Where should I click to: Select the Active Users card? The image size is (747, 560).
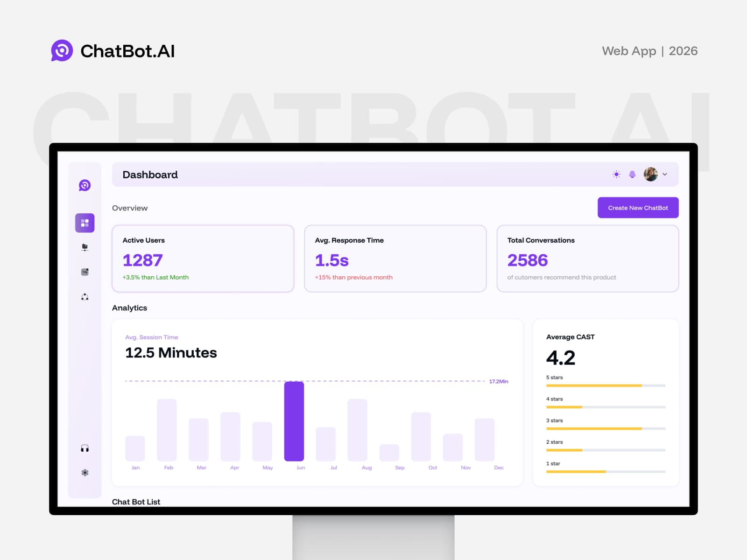tap(203, 259)
